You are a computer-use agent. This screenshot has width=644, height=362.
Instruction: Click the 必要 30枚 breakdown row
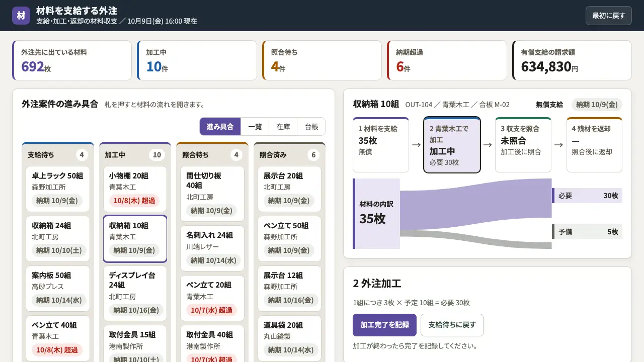587,196
